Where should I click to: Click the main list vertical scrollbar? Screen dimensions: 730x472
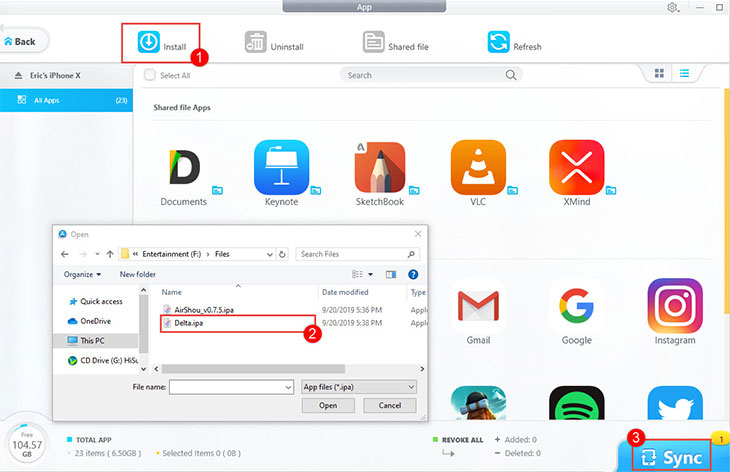(x=727, y=200)
